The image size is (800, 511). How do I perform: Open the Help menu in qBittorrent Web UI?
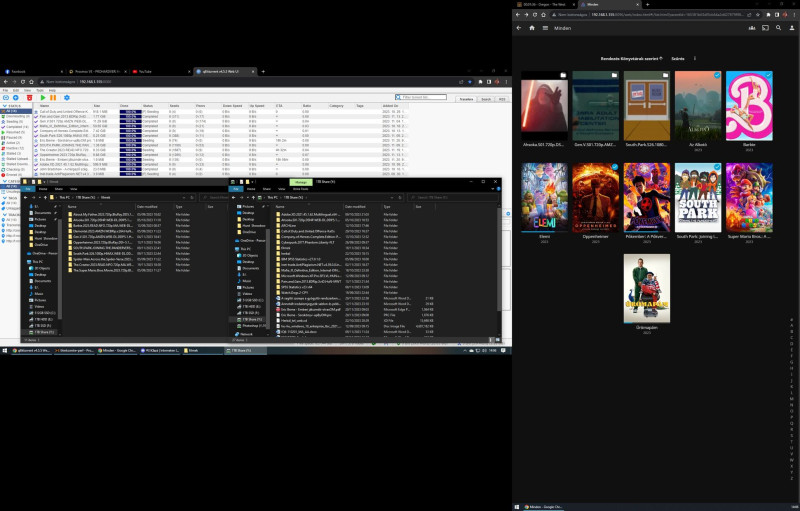[x=52, y=90]
